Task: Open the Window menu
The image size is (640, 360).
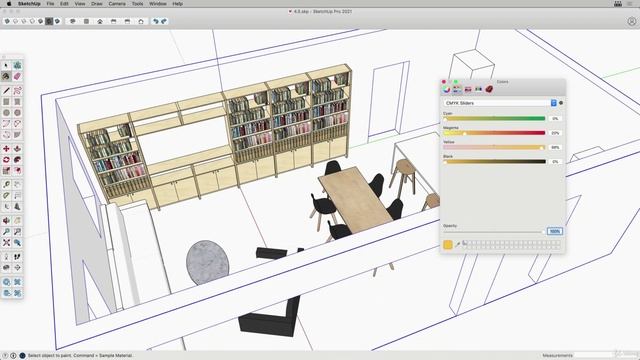Action: click(158, 4)
